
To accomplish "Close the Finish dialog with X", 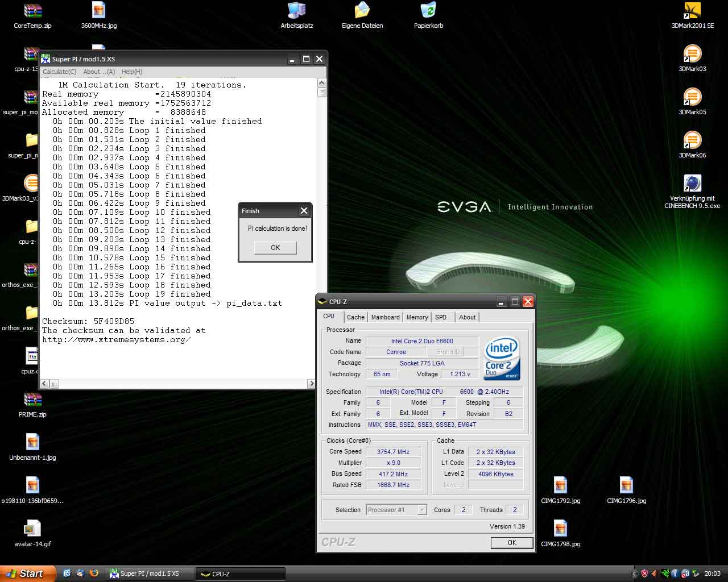I will (x=304, y=211).
